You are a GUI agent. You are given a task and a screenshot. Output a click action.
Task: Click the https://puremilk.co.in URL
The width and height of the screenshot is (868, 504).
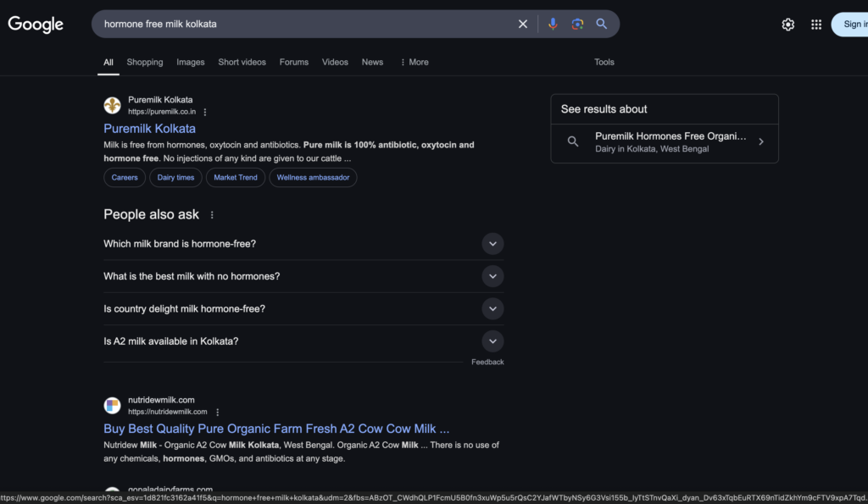(x=162, y=112)
